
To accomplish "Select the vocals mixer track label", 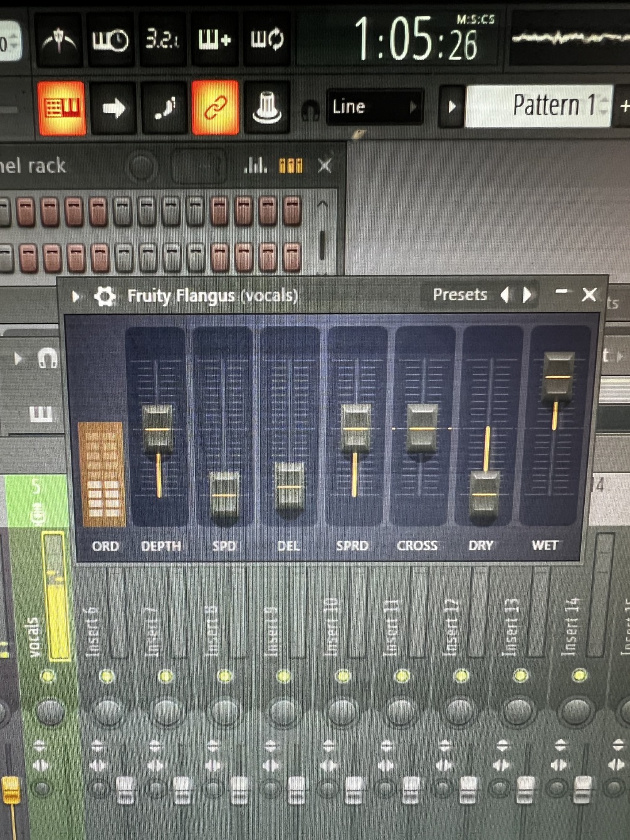I will [34, 638].
